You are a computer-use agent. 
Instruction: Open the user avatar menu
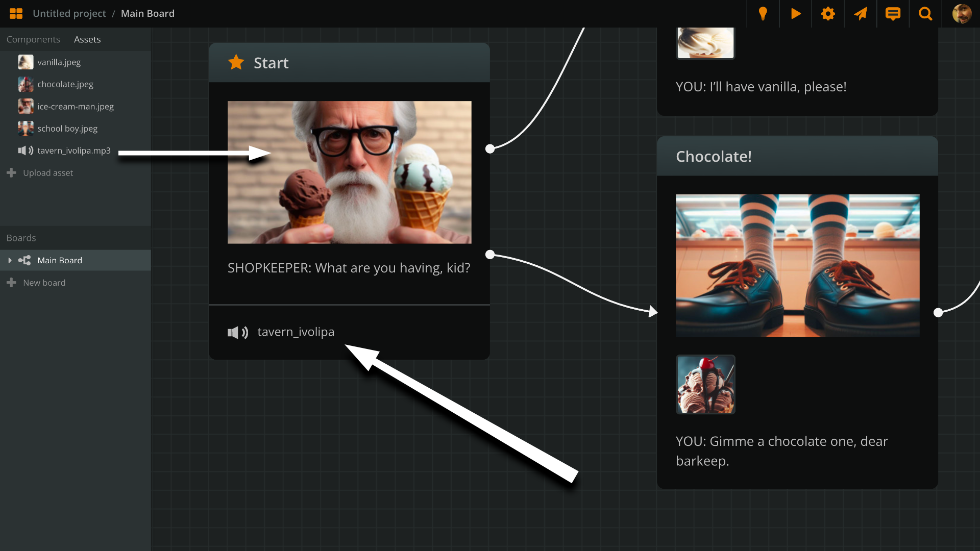point(962,14)
